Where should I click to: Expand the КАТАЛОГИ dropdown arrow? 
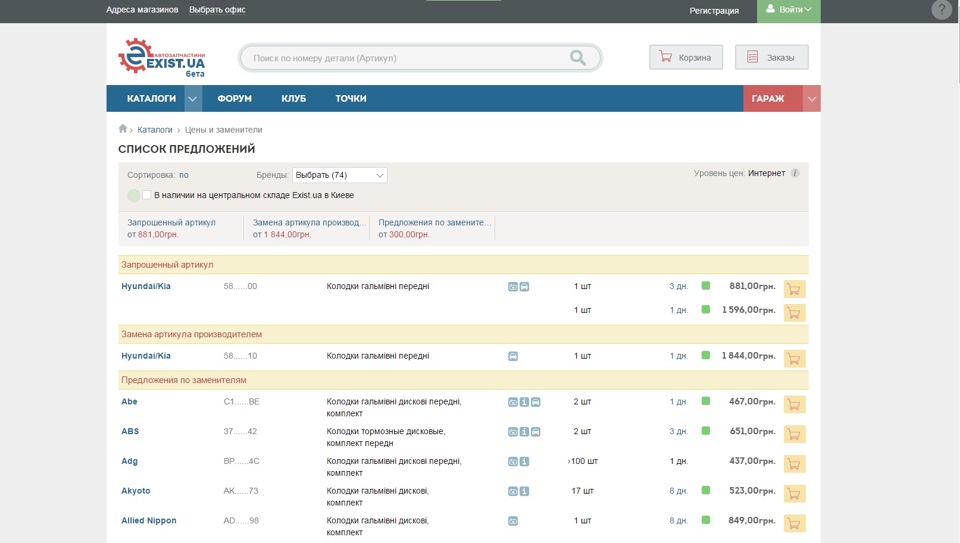[x=193, y=99]
